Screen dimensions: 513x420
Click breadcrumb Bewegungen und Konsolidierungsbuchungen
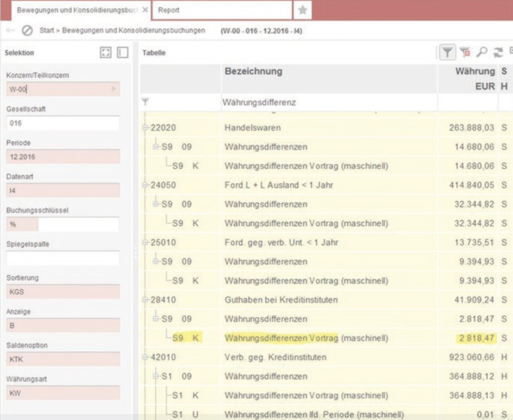(x=133, y=31)
